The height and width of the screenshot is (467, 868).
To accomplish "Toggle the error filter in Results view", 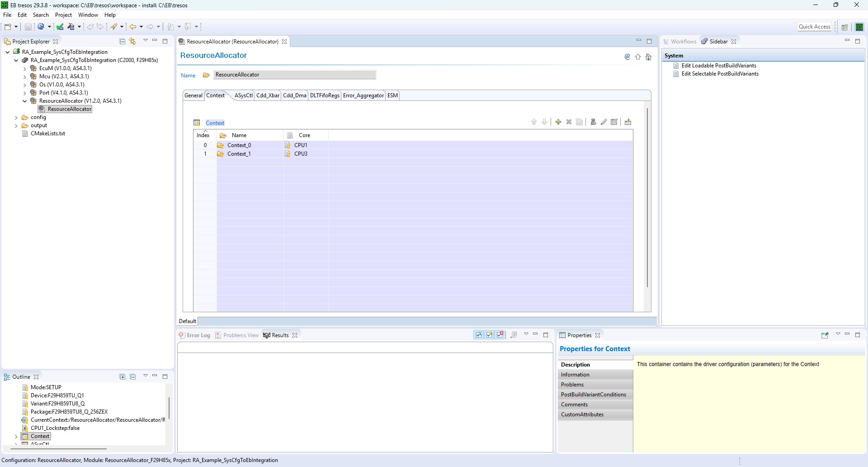I will [x=500, y=335].
